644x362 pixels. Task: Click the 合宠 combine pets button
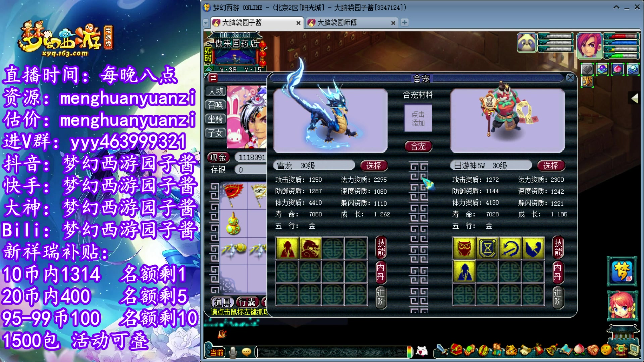pos(418,146)
